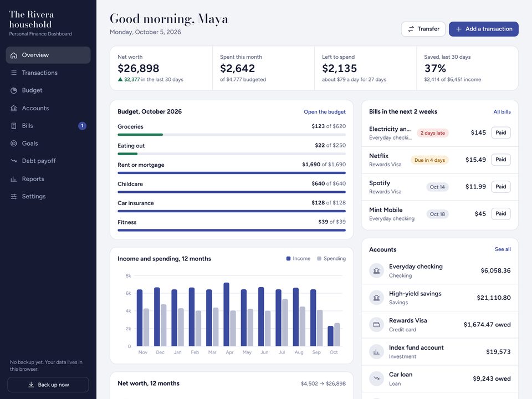Go to the Budget section
The height and width of the screenshot is (399, 532).
click(48, 90)
